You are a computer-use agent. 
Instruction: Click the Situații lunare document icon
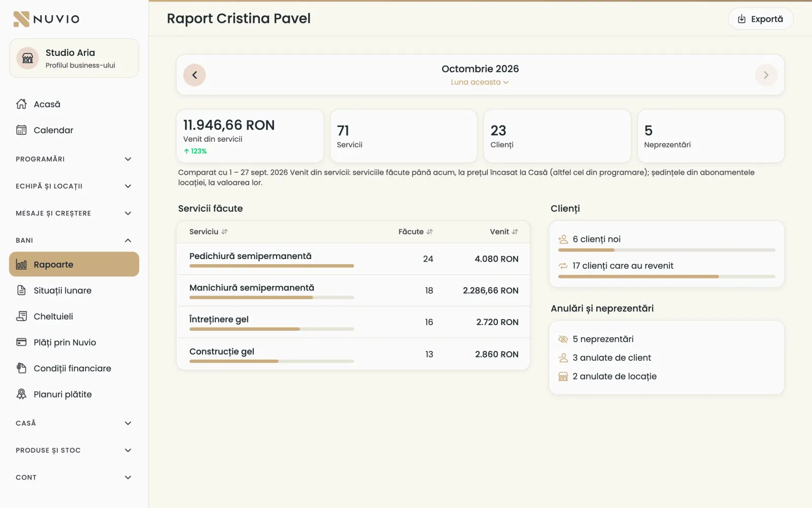21,290
